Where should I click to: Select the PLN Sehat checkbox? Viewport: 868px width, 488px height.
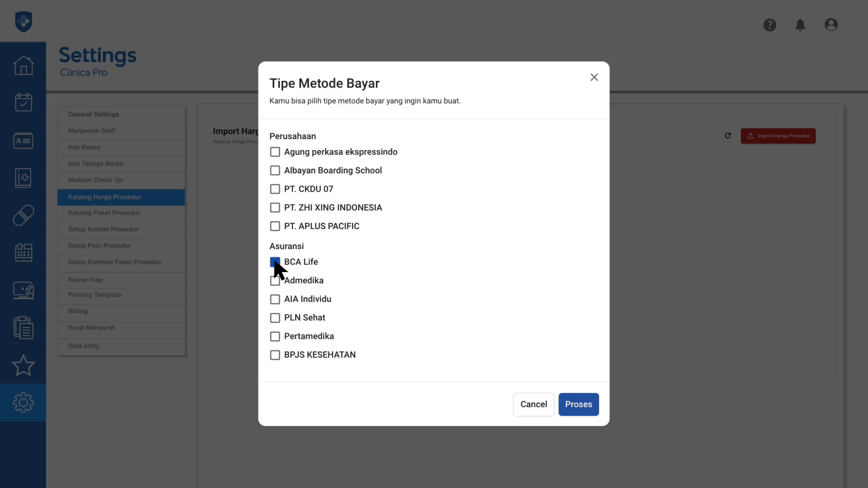tap(275, 318)
